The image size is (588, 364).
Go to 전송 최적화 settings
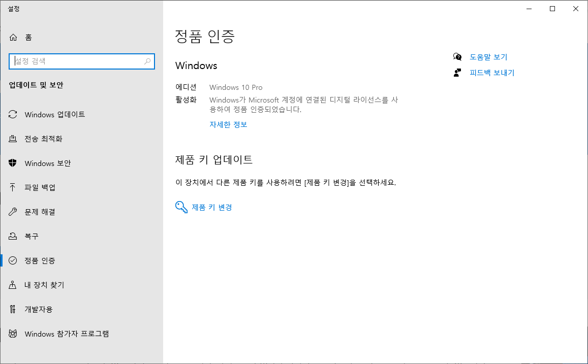[43, 139]
